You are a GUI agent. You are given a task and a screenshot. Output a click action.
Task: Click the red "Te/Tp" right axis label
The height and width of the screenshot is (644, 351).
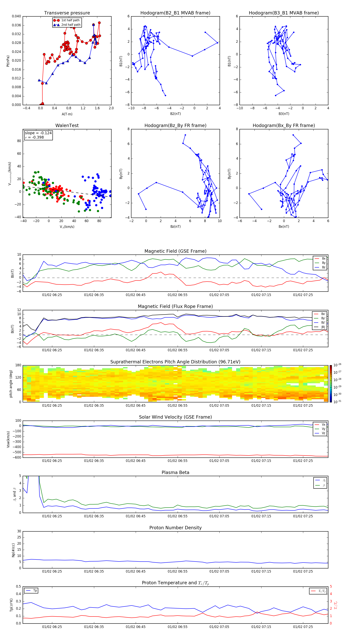click(x=336, y=605)
